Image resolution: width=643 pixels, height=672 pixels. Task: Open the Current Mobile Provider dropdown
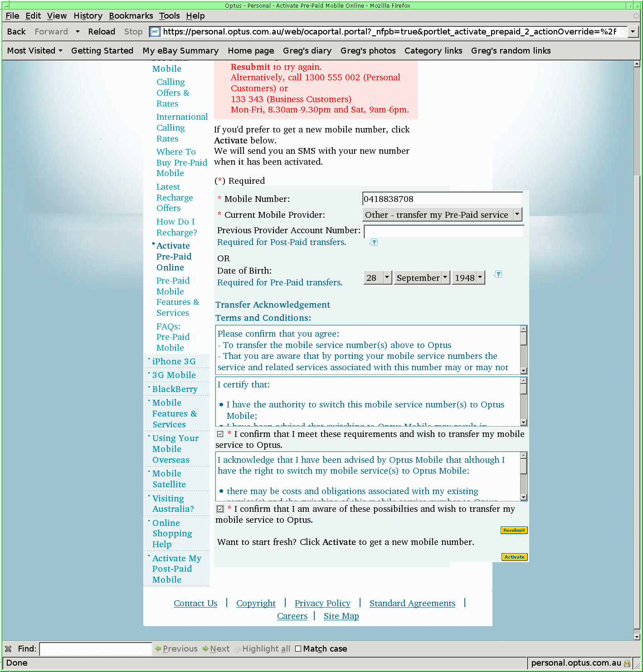[443, 215]
